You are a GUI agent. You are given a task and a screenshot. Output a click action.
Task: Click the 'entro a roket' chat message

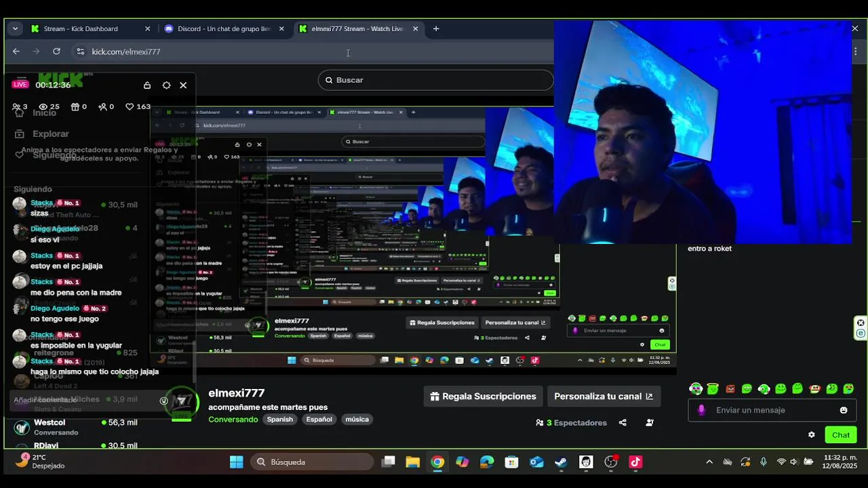pos(709,249)
